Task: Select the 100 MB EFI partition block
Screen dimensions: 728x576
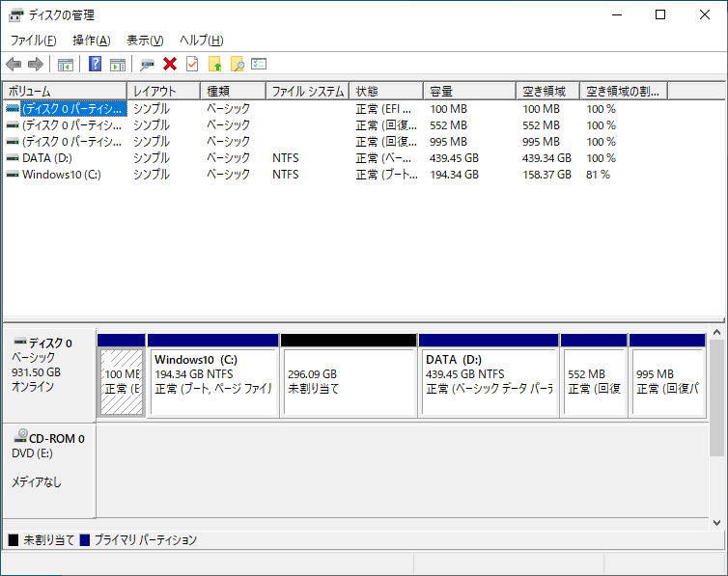Action: [x=122, y=375]
